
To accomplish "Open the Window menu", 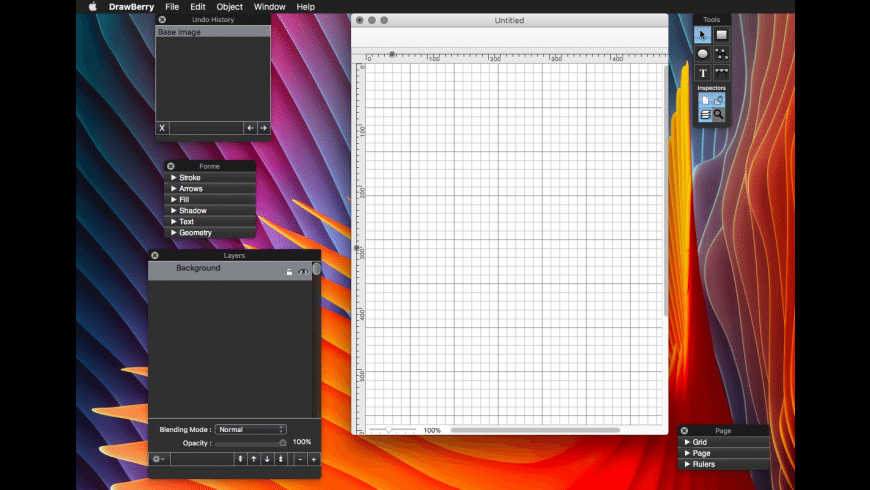I will pos(269,7).
